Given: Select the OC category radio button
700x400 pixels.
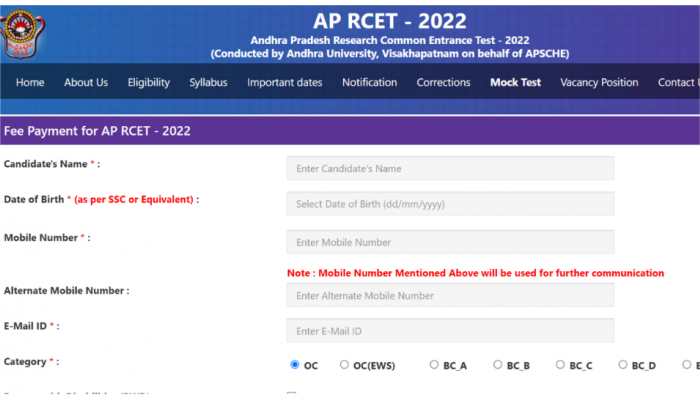Looking at the screenshot, I should pos(295,365).
